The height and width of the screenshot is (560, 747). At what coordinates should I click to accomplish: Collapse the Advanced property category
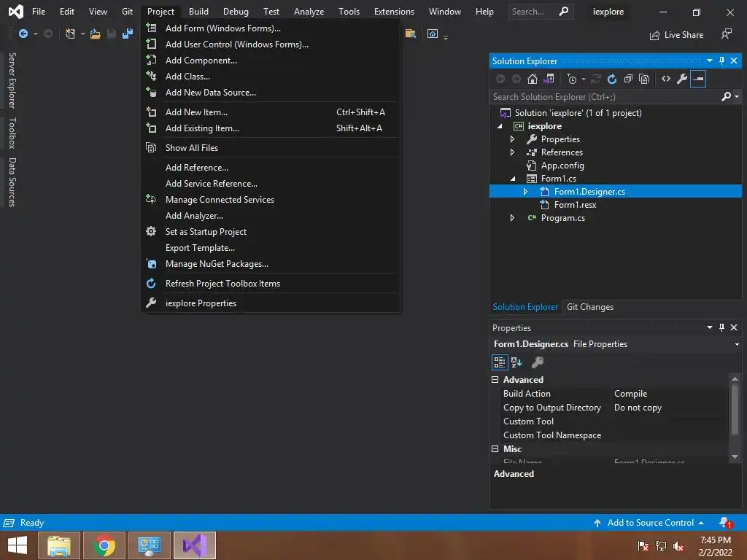tap(495, 379)
